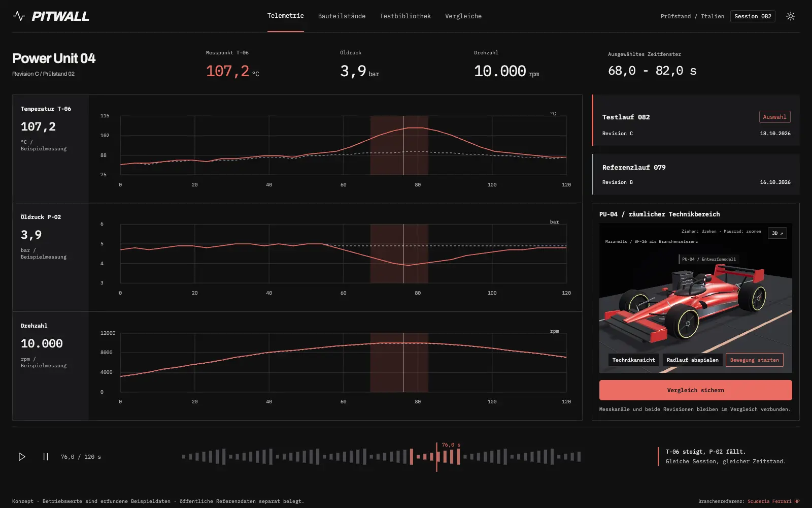Go to the Vergleiche tab

coord(463,16)
